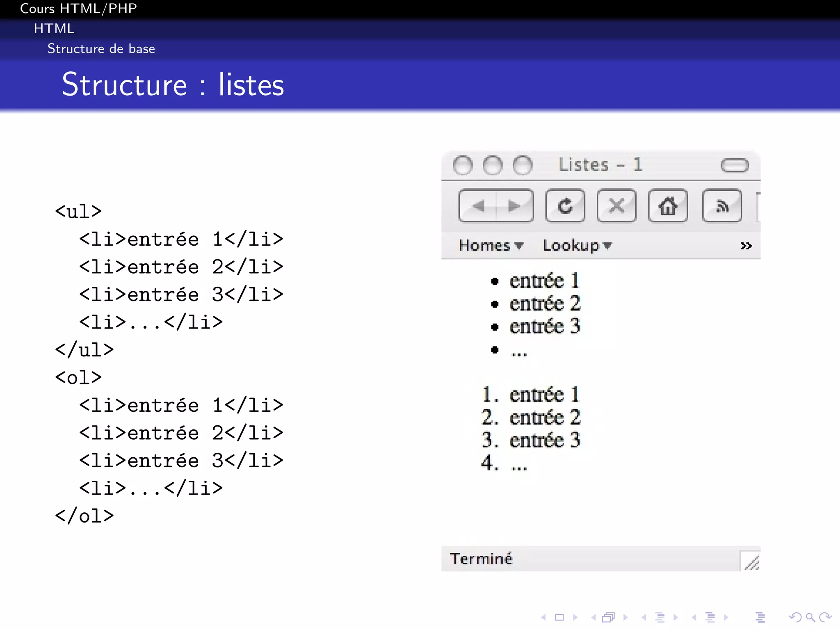The width and height of the screenshot is (840, 630).
Task: Click the opening <ul> tag code line
Action: point(78,212)
